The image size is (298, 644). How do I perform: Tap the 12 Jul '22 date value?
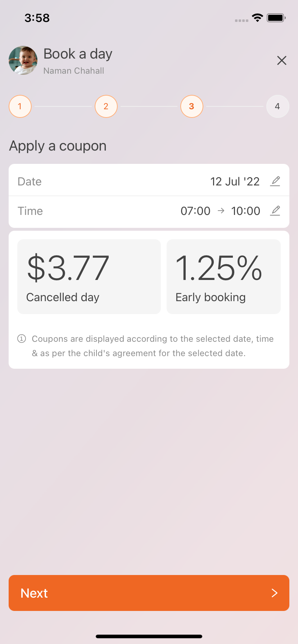(235, 181)
